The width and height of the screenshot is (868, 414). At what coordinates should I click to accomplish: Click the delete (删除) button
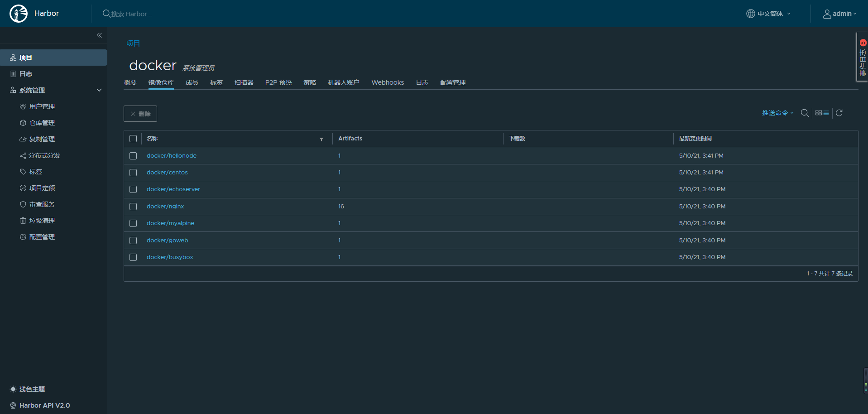click(140, 114)
